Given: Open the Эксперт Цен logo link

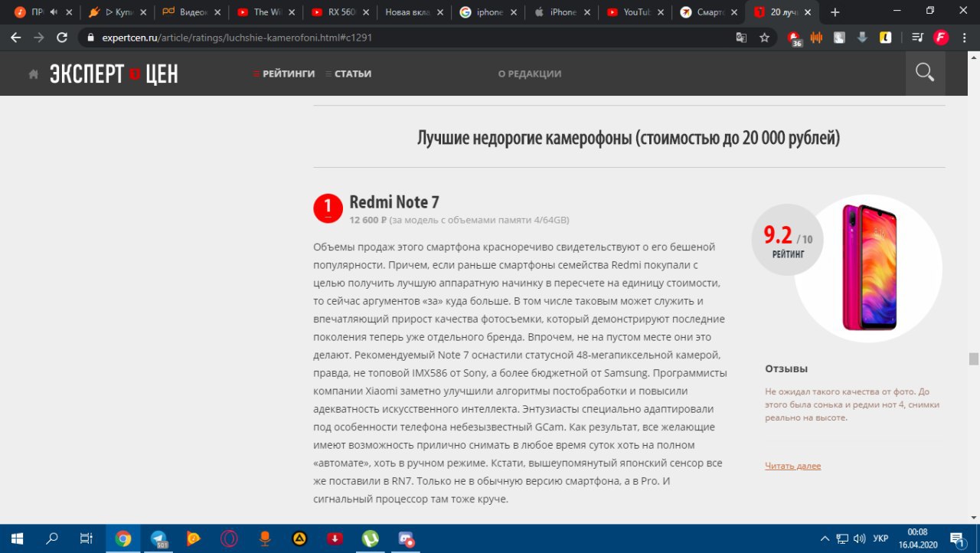Looking at the screenshot, I should [x=114, y=74].
